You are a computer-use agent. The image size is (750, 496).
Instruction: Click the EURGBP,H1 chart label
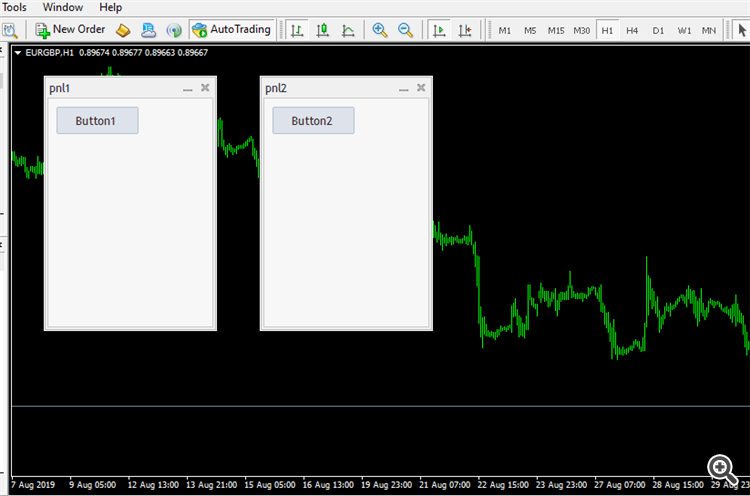49,53
